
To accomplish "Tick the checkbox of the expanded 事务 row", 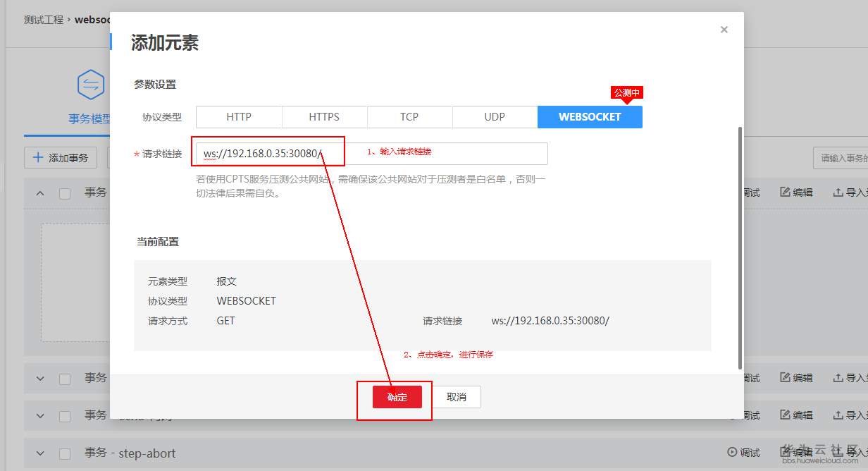I will coord(65,193).
